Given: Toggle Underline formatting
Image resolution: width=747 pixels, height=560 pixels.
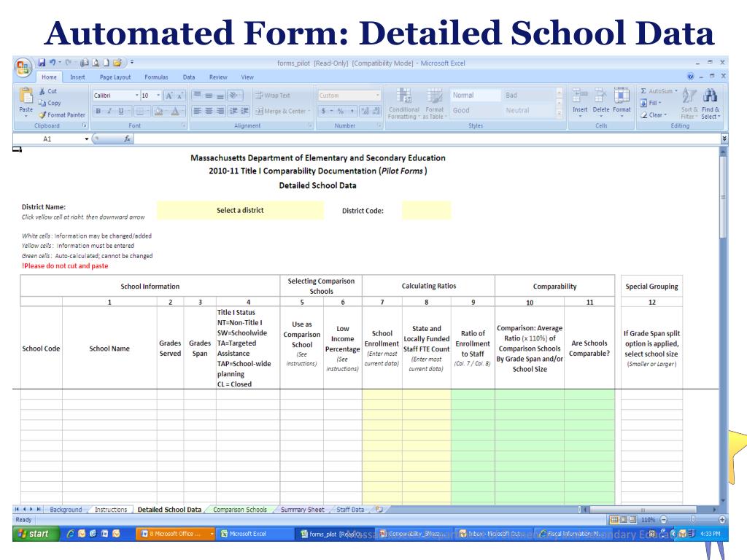Looking at the screenshot, I should point(121,111).
